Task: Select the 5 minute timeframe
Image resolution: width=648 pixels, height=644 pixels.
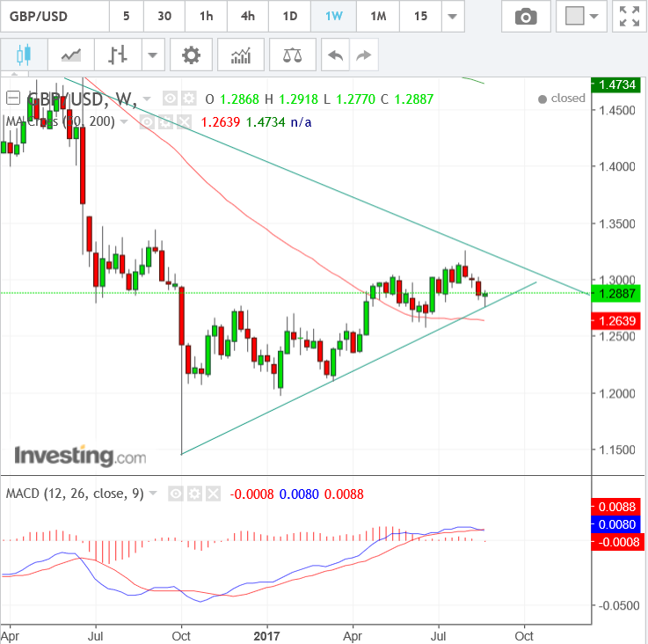Action: click(127, 16)
